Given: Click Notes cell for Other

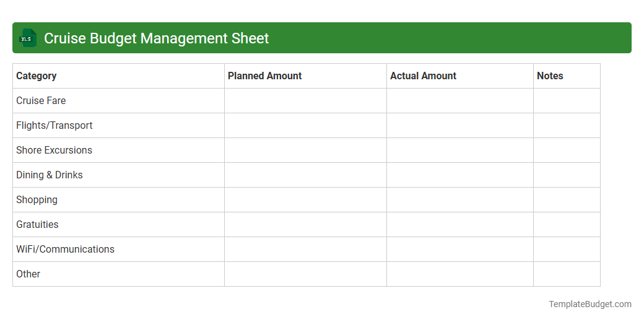Looking at the screenshot, I should pos(567,274).
